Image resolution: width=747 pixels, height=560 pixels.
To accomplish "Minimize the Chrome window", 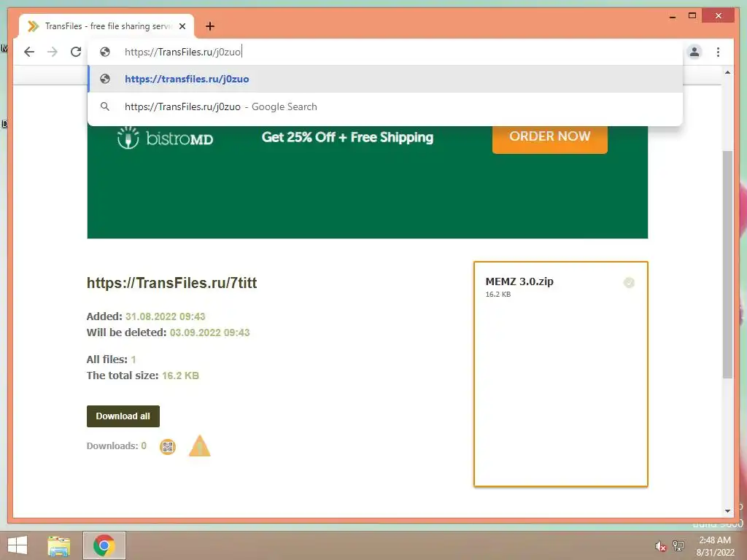I will coord(672,17).
